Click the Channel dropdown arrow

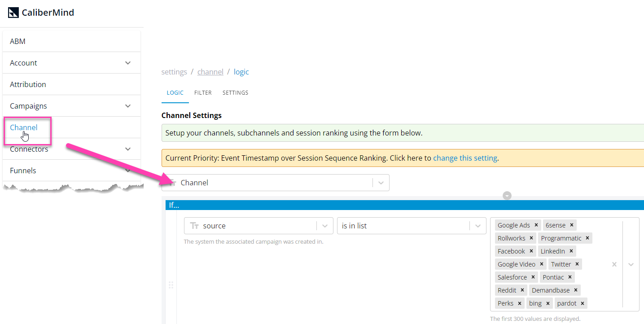click(381, 183)
